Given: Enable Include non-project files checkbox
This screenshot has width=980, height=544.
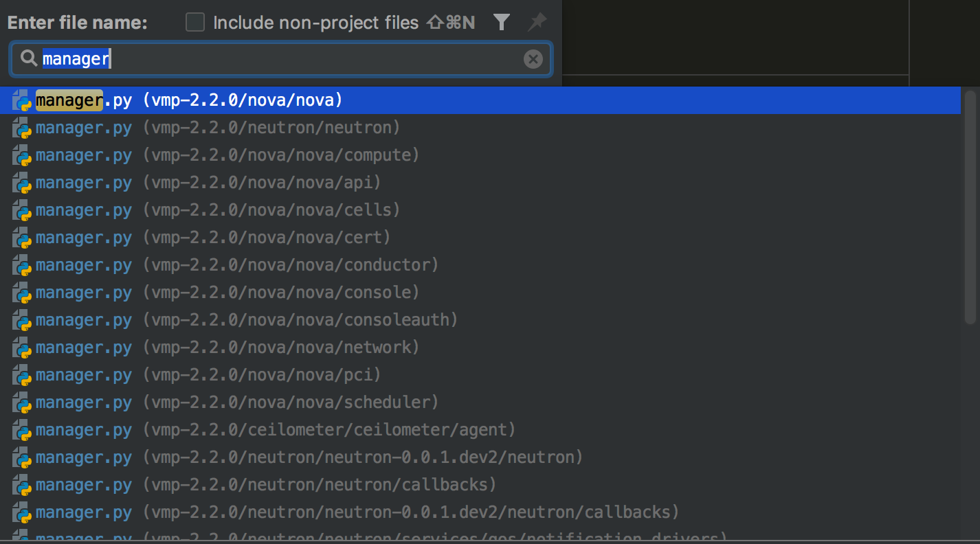Looking at the screenshot, I should [196, 23].
